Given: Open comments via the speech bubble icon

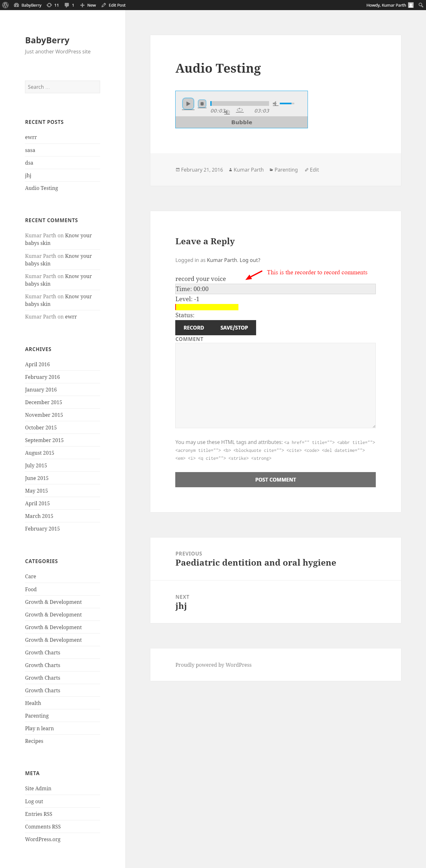Looking at the screenshot, I should coord(67,5).
